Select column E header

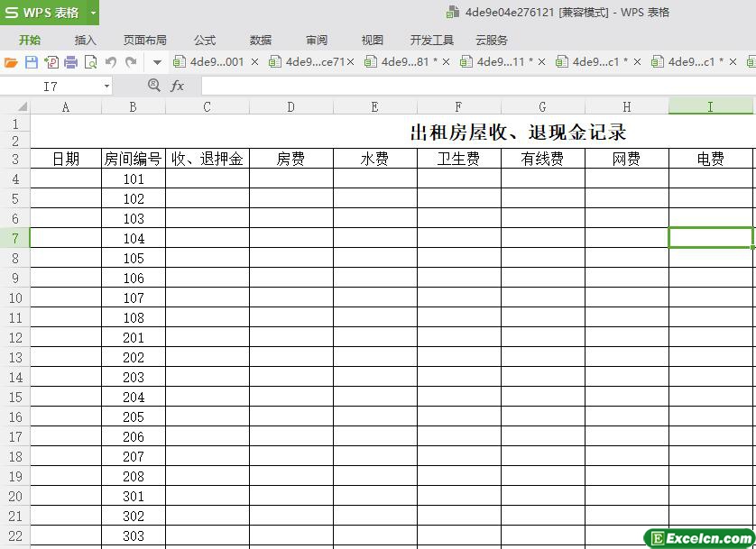375,107
